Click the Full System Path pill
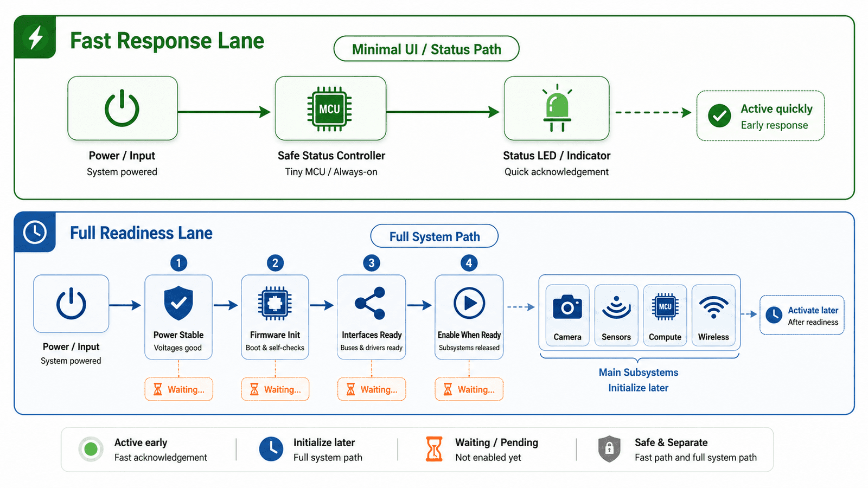This screenshot has width=868, height=488. (434, 236)
